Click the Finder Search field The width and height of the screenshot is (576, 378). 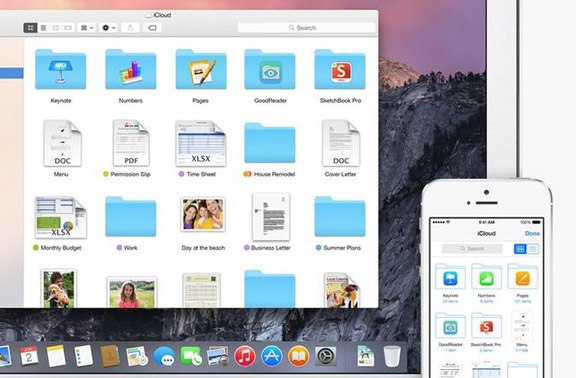point(306,28)
